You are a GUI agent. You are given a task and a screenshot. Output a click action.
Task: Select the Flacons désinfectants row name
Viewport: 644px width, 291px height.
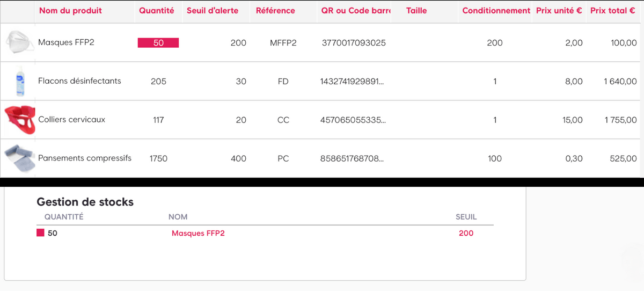click(79, 81)
